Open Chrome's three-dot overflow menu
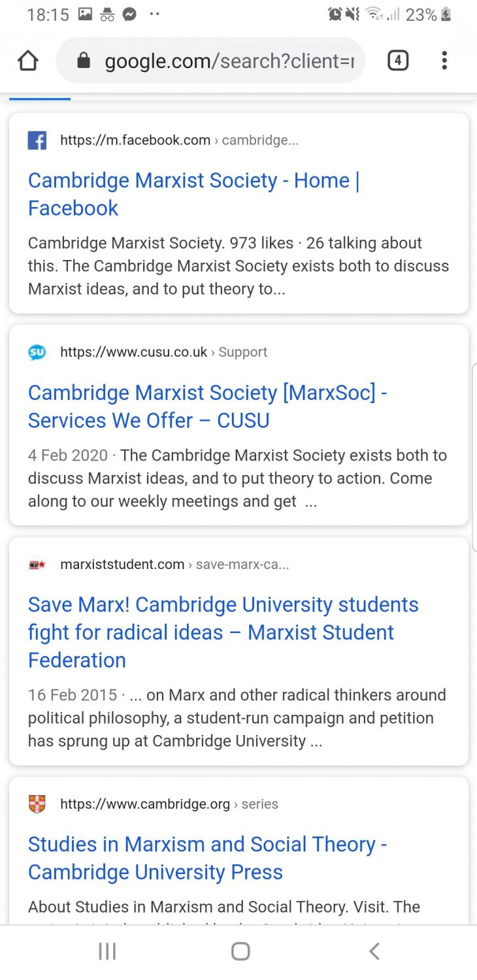477x980 pixels. (x=444, y=61)
